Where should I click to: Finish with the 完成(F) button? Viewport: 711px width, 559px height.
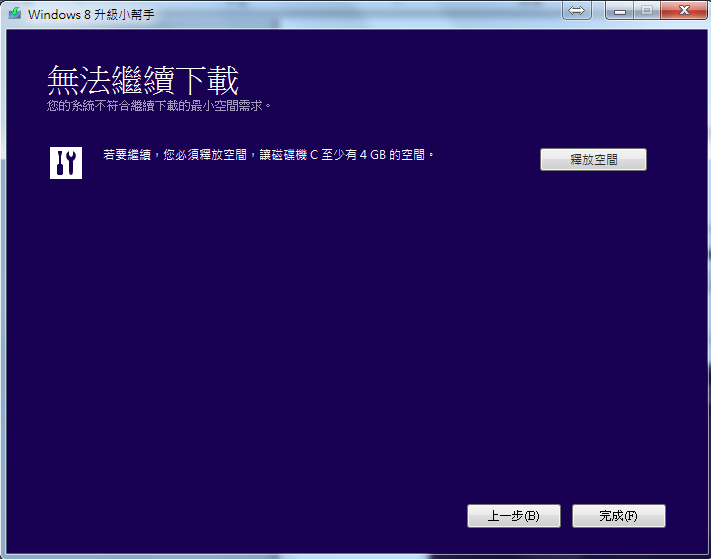click(x=618, y=516)
